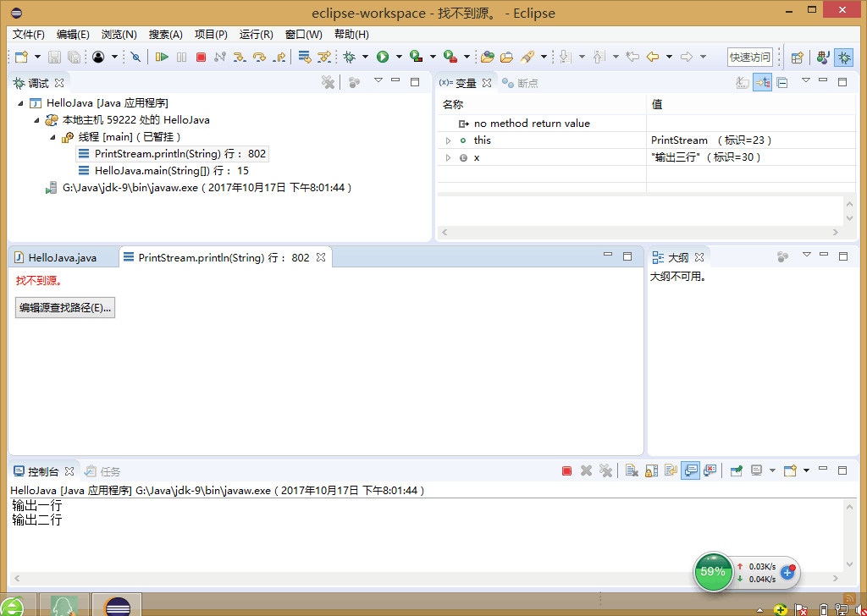Click the Step Over icon

pos(259,57)
